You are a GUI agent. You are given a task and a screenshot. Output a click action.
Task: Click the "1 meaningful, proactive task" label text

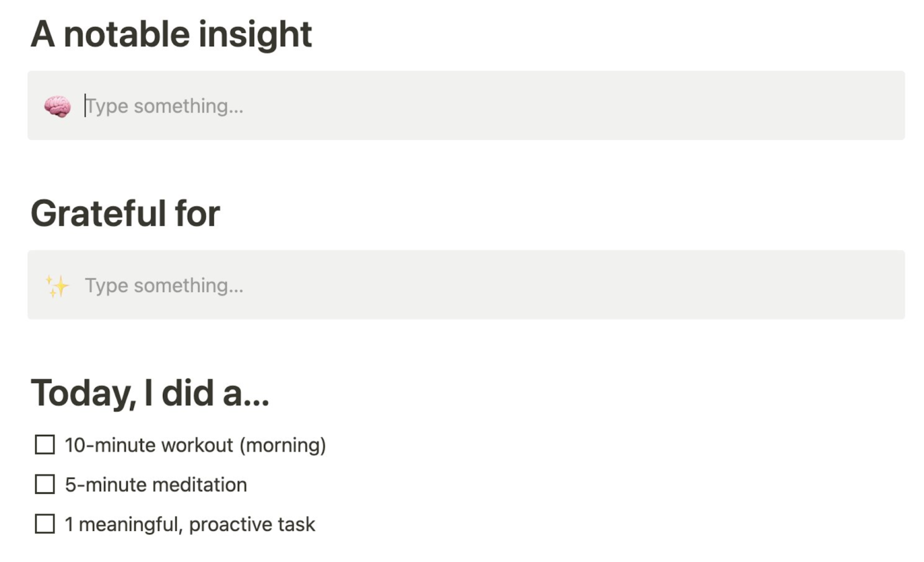[189, 524]
